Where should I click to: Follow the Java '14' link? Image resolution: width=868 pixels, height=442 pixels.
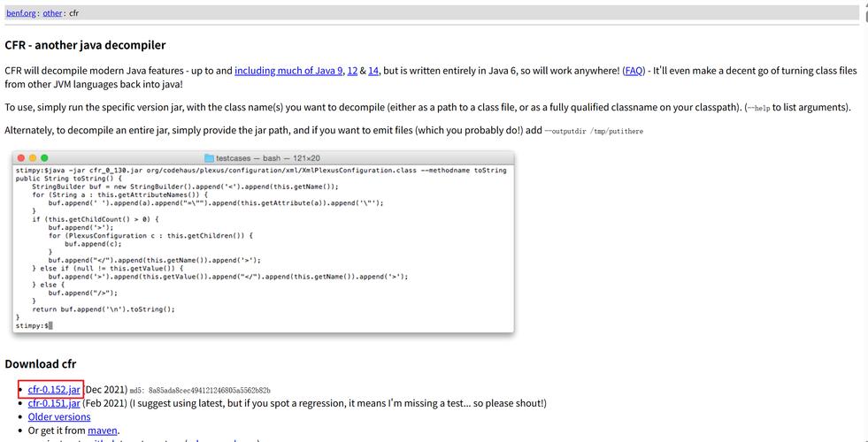click(373, 71)
